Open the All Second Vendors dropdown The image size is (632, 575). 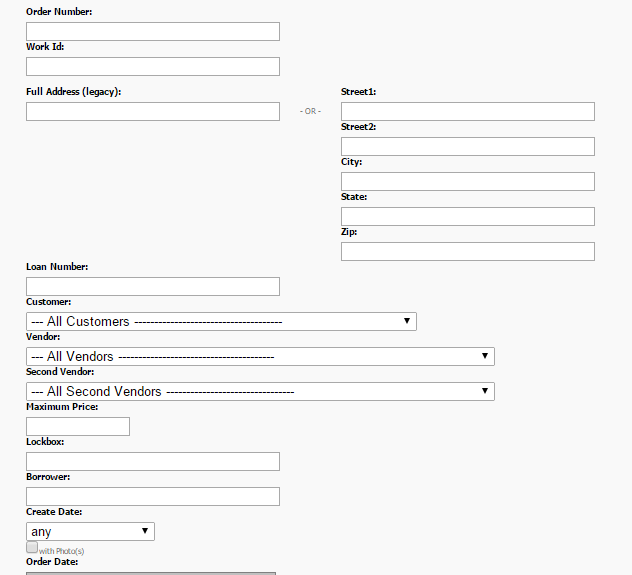tap(260, 392)
